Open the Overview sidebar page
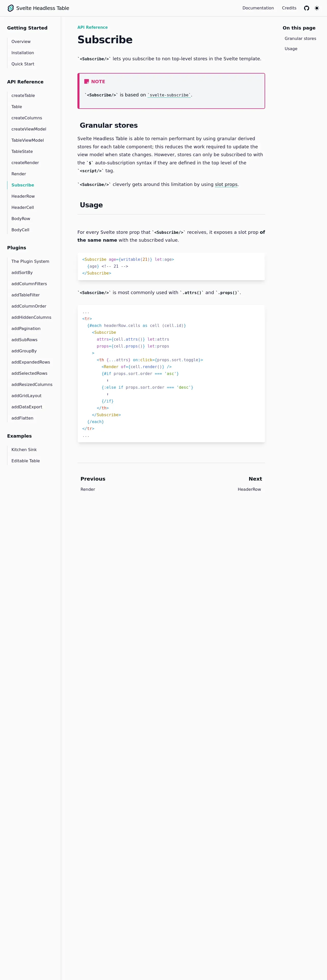The image size is (327, 980). [x=21, y=41]
